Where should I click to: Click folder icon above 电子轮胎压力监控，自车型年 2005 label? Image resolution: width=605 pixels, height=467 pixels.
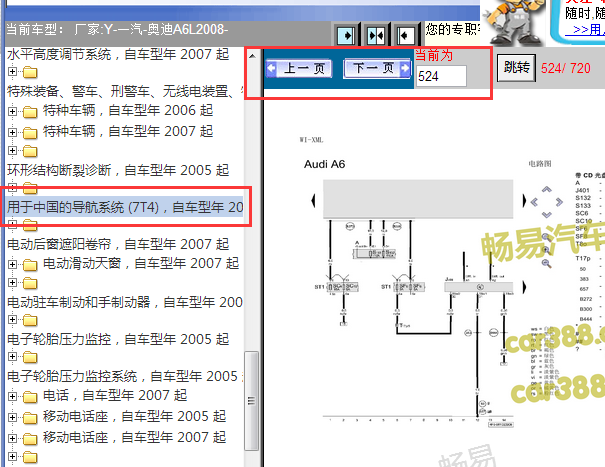30,320
